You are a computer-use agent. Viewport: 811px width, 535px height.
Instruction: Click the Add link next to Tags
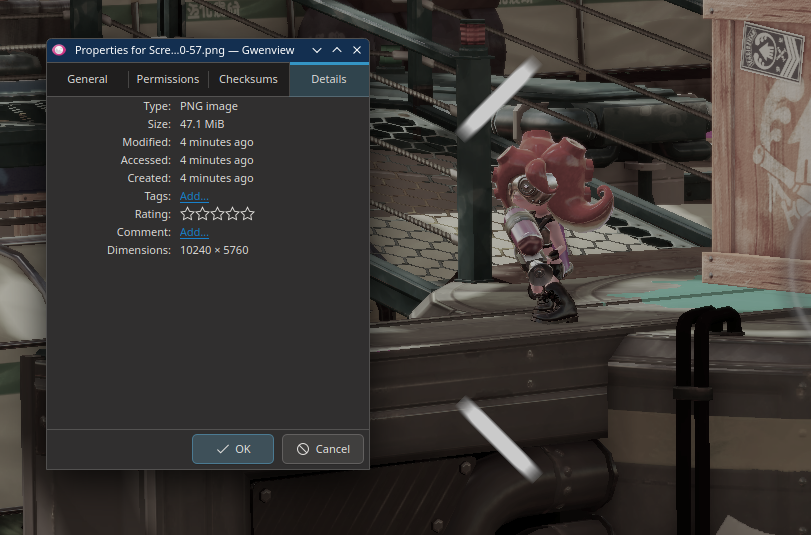194,196
